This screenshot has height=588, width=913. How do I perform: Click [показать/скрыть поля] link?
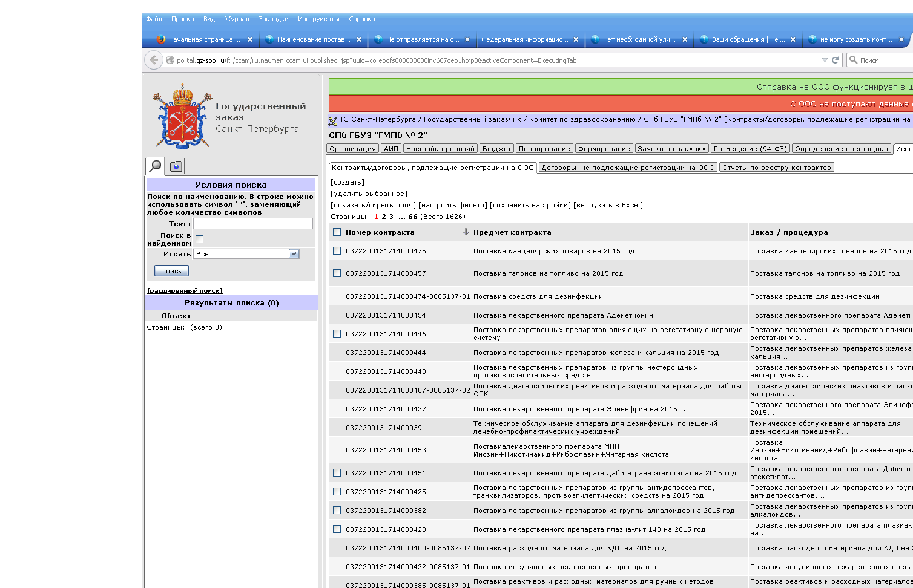coord(374,205)
